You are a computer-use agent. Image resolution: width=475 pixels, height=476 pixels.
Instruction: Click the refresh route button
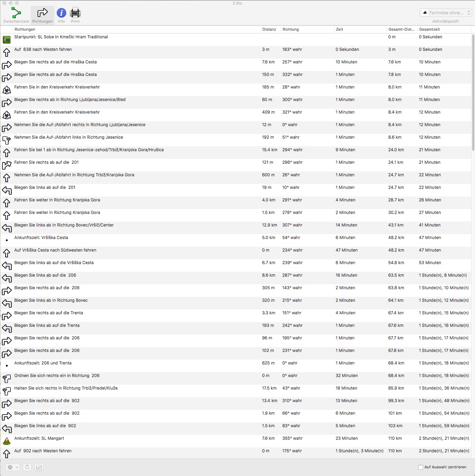click(x=28, y=467)
